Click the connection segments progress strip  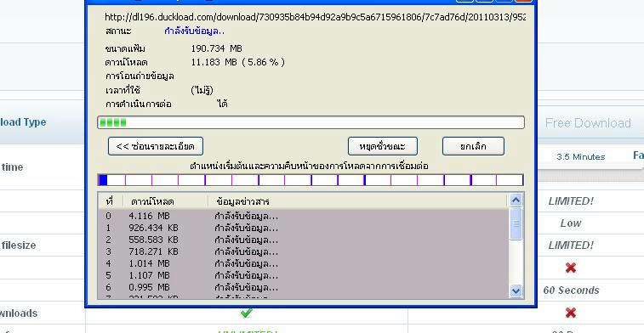pyautogui.click(x=311, y=179)
